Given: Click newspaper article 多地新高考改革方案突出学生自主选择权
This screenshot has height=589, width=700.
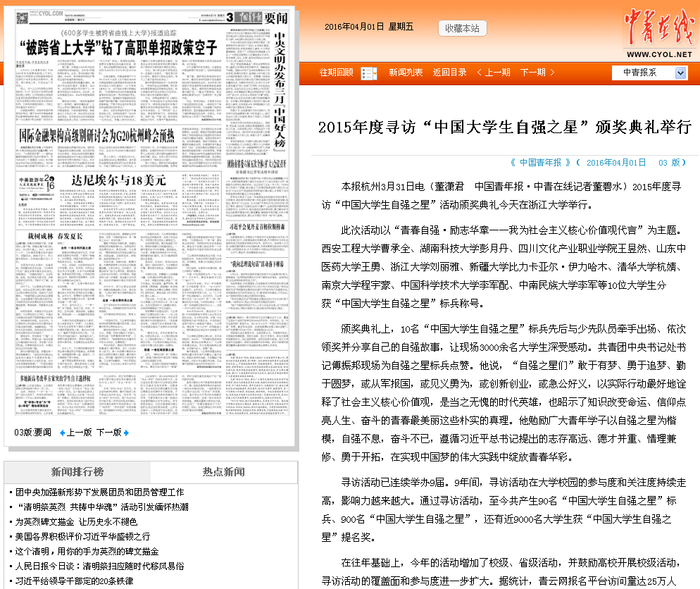Looking at the screenshot, I should 56,378.
